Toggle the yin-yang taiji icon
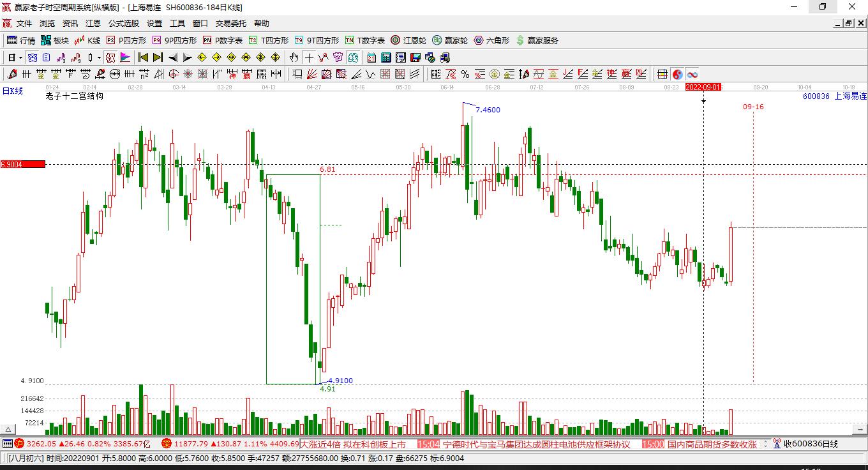This screenshot has height=470, width=868. [677, 74]
